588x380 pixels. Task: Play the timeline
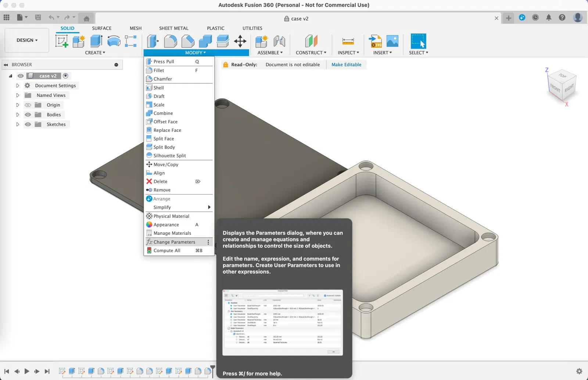(27, 371)
